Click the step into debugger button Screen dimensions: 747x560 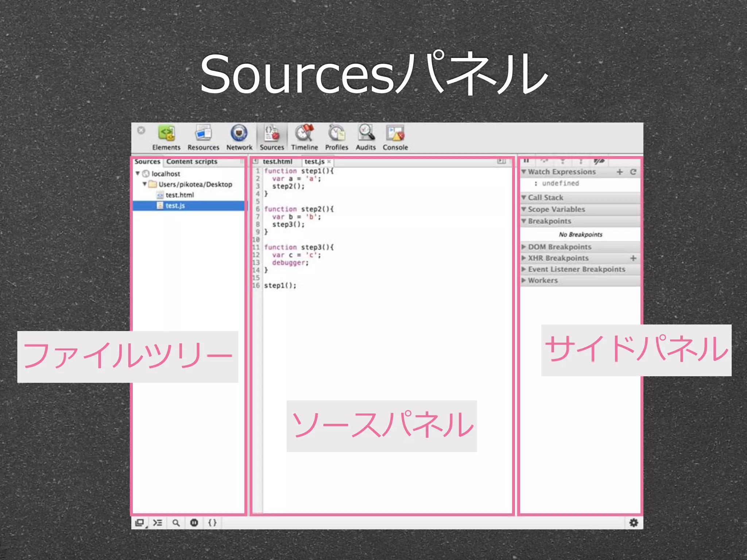pyautogui.click(x=563, y=161)
